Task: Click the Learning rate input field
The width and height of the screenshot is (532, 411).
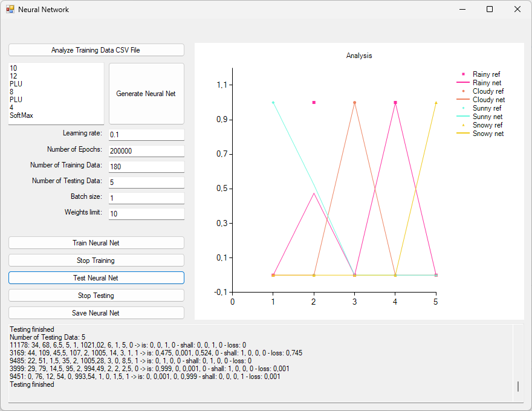Action: pos(146,134)
